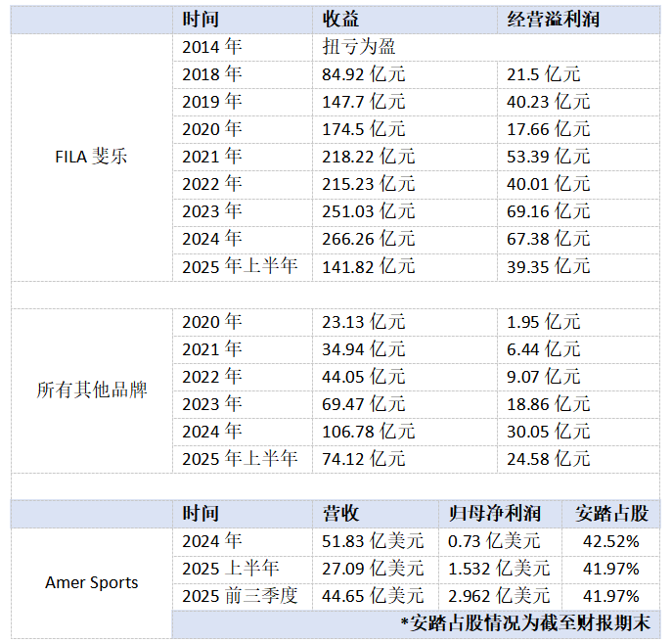Select the "106.78 亿元" revenue cell
The height and width of the screenshot is (642, 672).
point(369,432)
